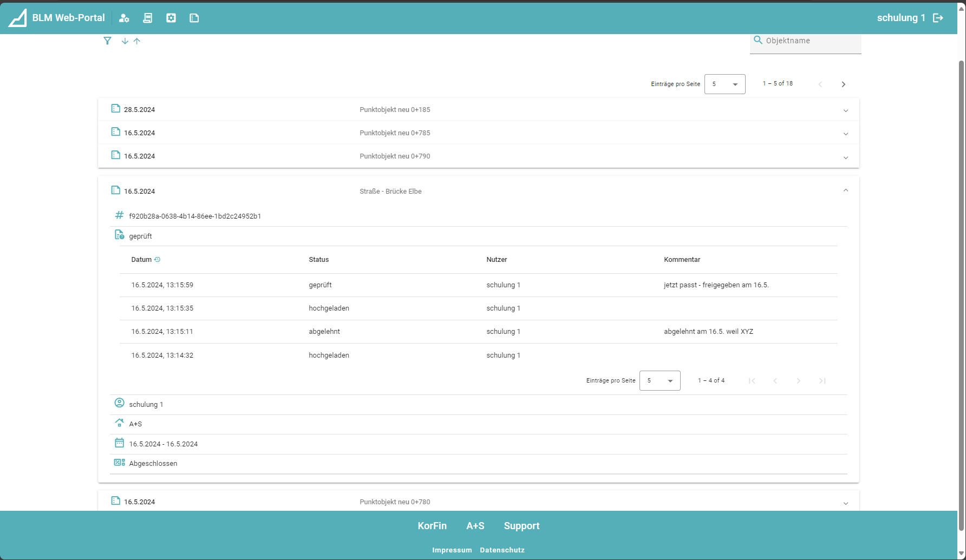This screenshot has height=560, width=966.
Task: Click the filter funnel icon
Action: pyautogui.click(x=107, y=41)
